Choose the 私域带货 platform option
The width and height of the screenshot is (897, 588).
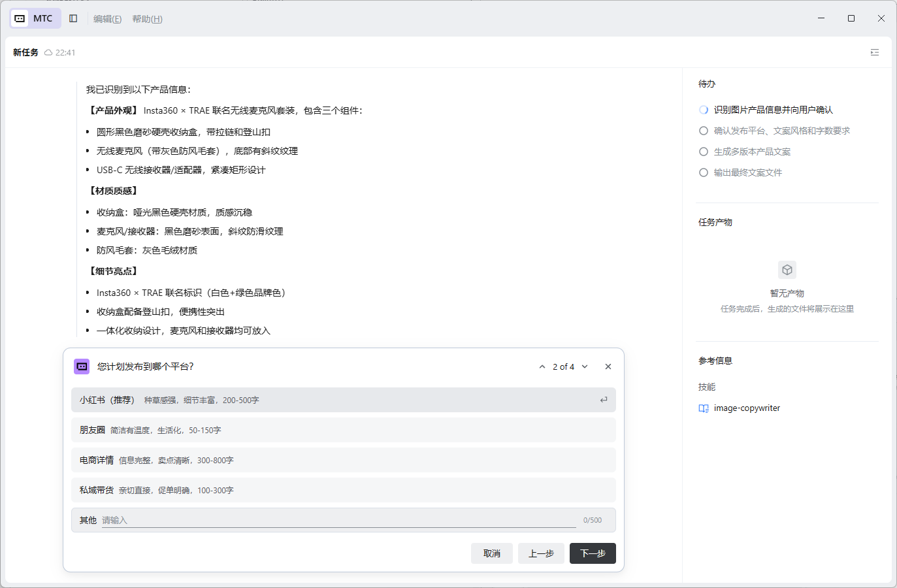[344, 490]
